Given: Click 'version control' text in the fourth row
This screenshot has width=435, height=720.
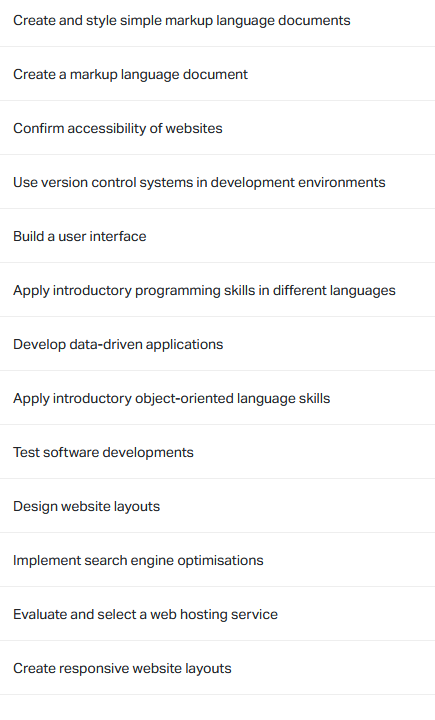Looking at the screenshot, I should click(89, 182).
